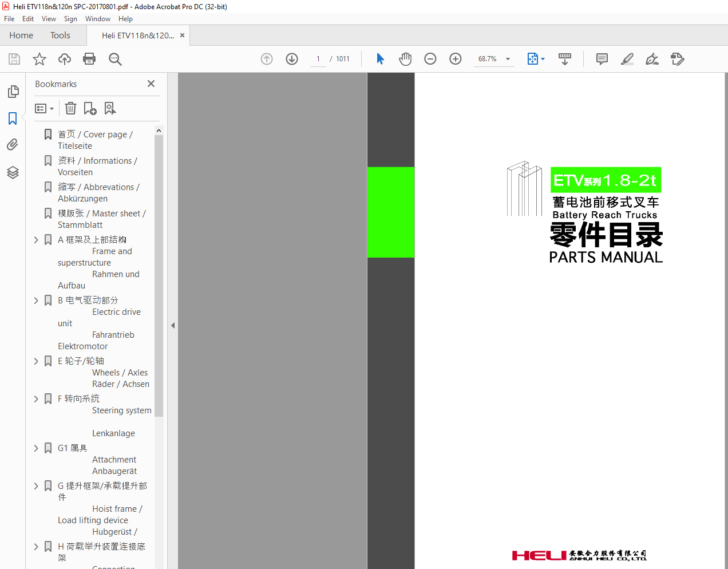Switch to the Tools tab
728x569 pixels.
pyautogui.click(x=60, y=35)
